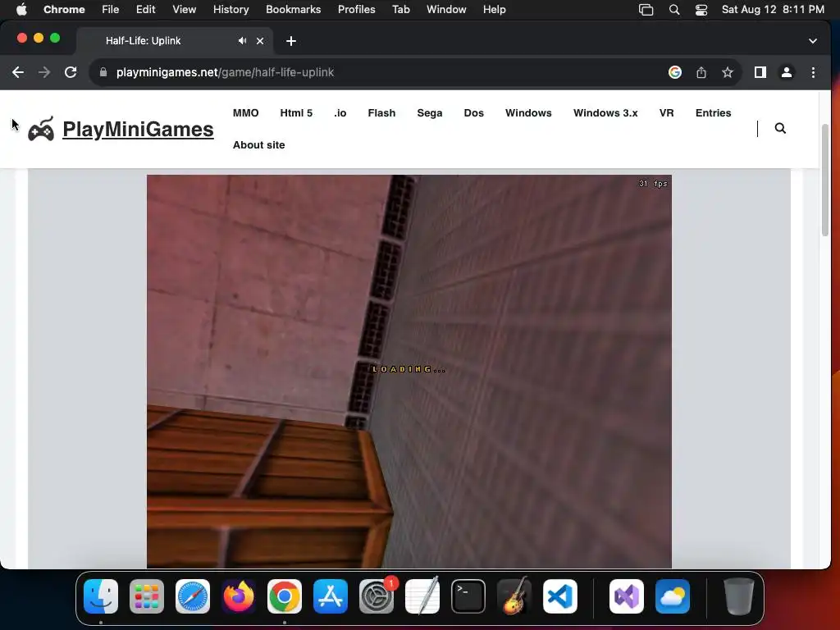Open the Bookmarks menu
Viewport: 840px width, 630px height.
(293, 10)
